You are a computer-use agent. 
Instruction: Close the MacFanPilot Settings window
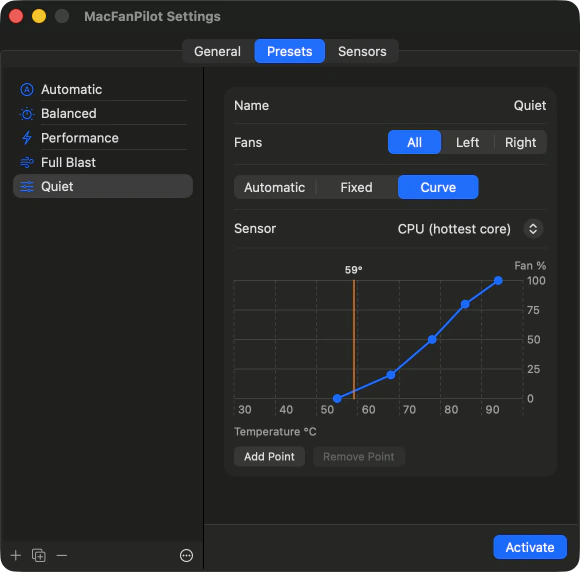coord(16,16)
